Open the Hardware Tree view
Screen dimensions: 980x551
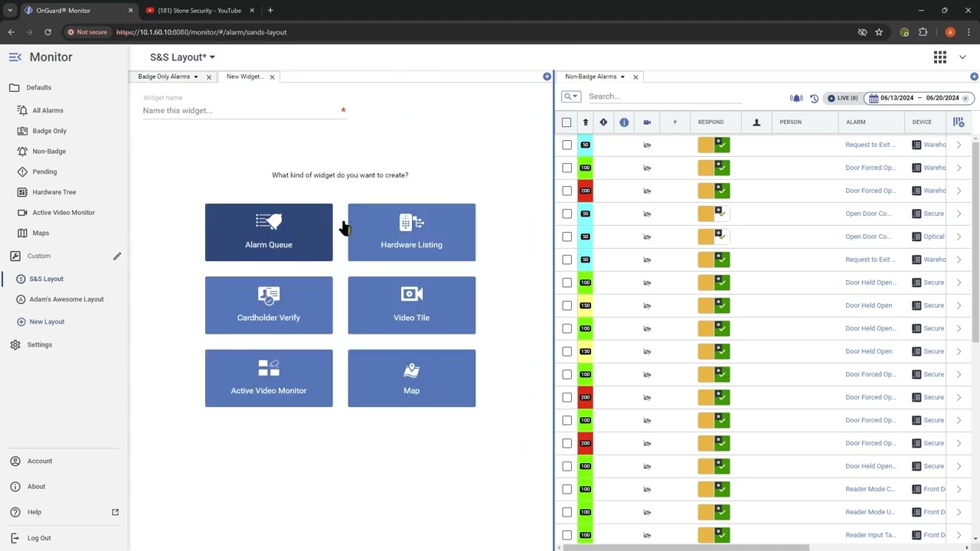pos(54,192)
